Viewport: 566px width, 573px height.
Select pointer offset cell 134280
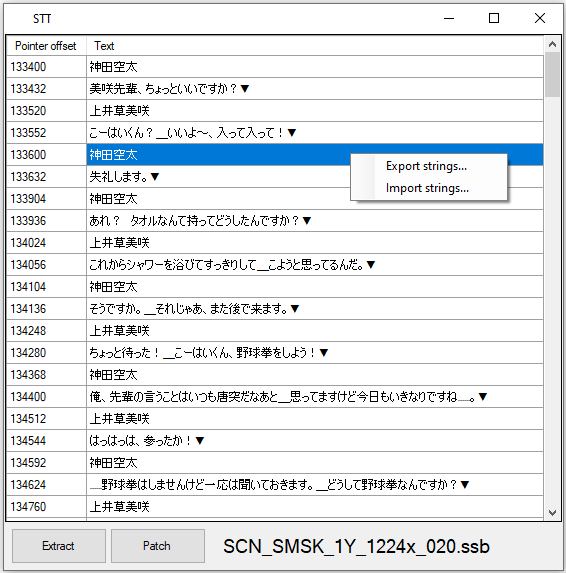46,353
